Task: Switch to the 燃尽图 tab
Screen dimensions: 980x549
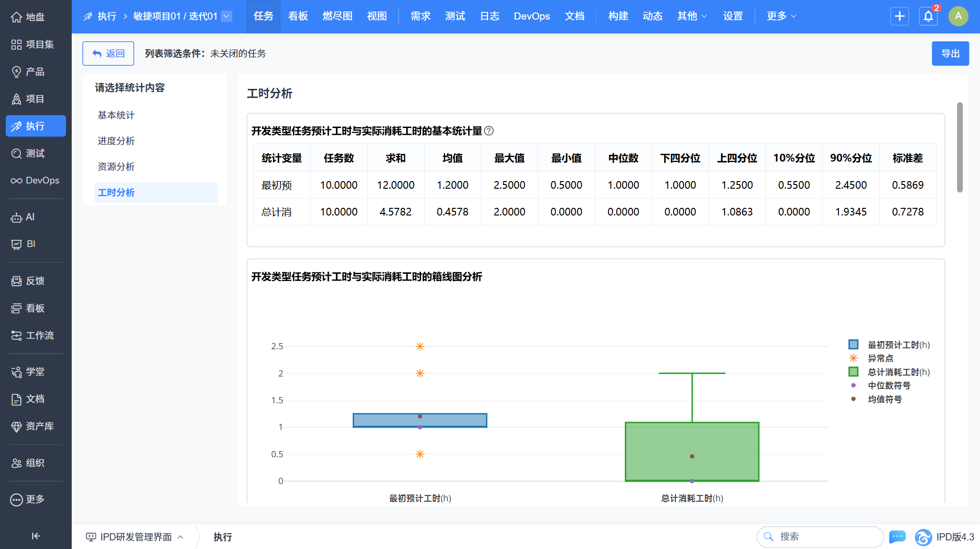Action: 337,16
